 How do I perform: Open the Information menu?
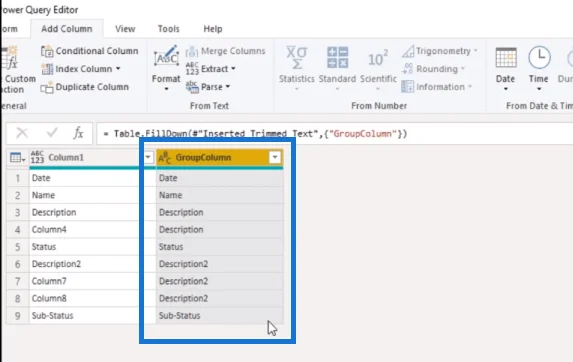(x=437, y=87)
